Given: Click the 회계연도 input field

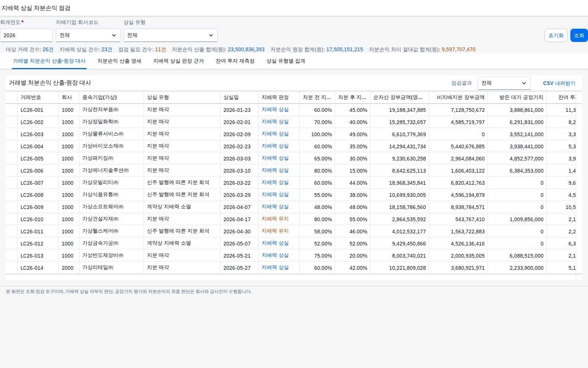Looking at the screenshot, I should 26,35.
